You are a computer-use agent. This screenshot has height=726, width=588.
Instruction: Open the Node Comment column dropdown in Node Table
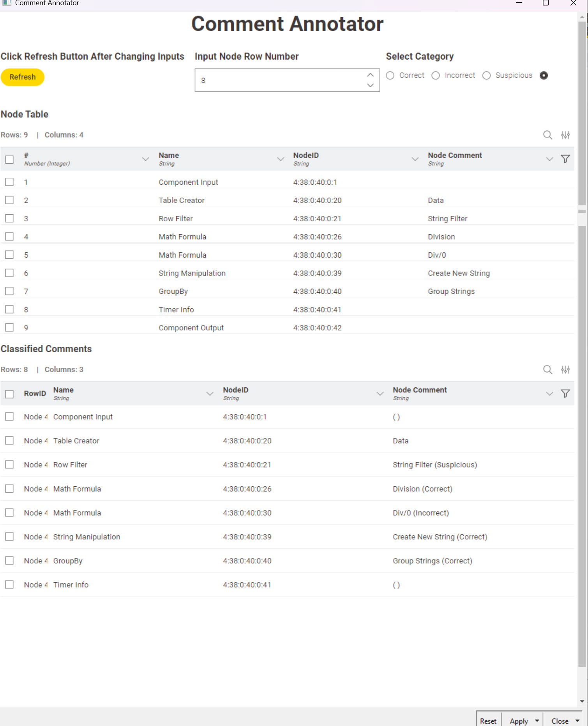tap(549, 159)
